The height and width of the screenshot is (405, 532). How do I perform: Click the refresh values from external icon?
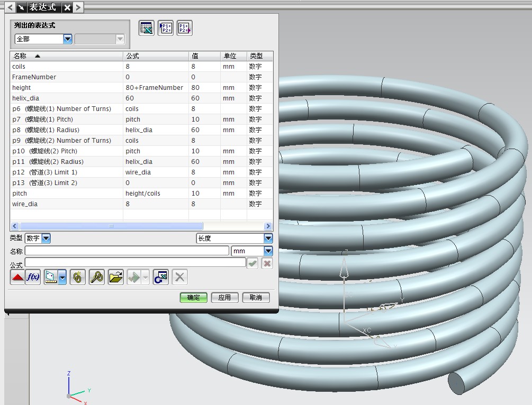click(161, 277)
